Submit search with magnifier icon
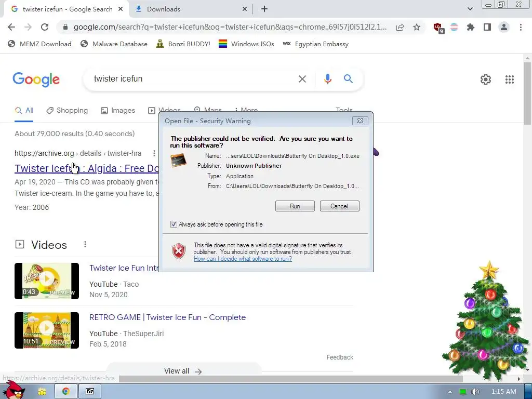Image resolution: width=532 pixels, height=399 pixels. pos(348,79)
